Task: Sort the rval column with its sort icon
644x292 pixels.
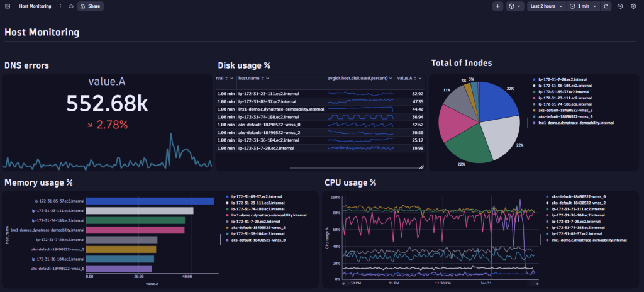Action: 226,78
